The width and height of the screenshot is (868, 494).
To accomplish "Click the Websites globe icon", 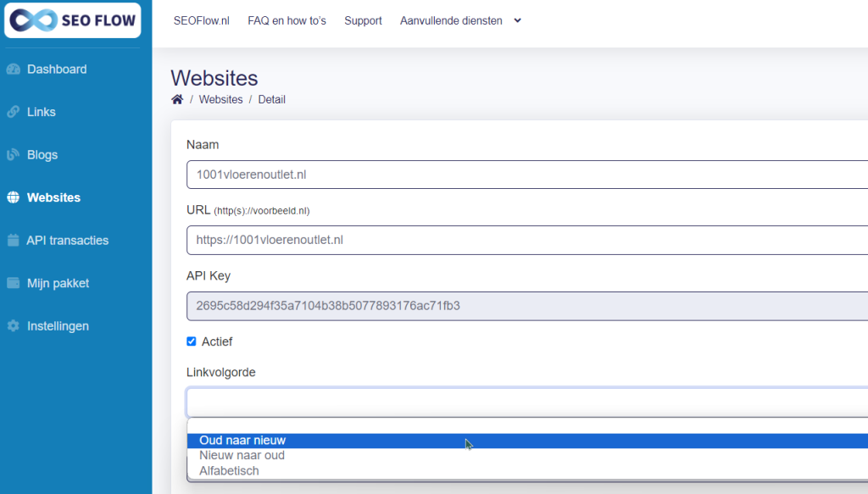I will 14,197.
